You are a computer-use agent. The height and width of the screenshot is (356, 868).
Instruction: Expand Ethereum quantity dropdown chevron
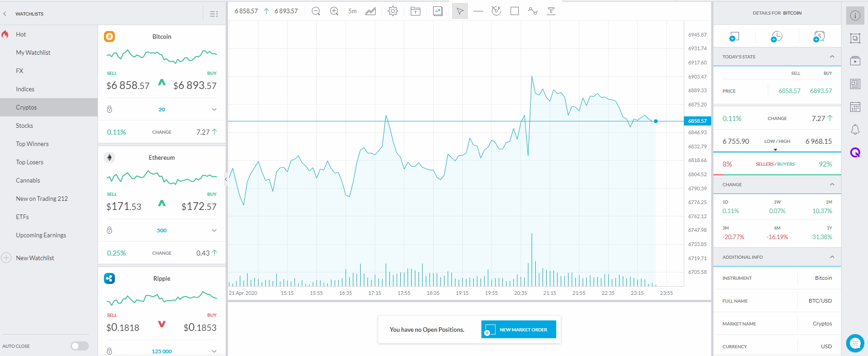click(214, 230)
